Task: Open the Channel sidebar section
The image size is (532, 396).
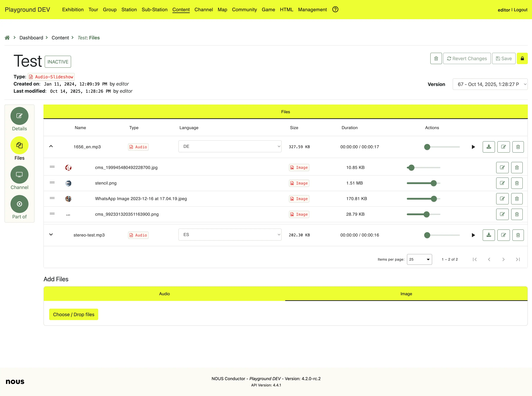Action: (x=19, y=175)
